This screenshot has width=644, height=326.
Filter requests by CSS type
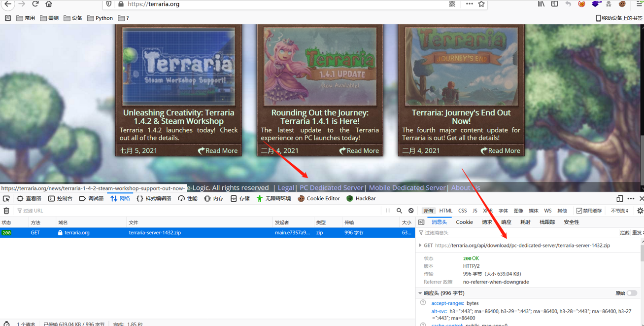(x=462, y=211)
